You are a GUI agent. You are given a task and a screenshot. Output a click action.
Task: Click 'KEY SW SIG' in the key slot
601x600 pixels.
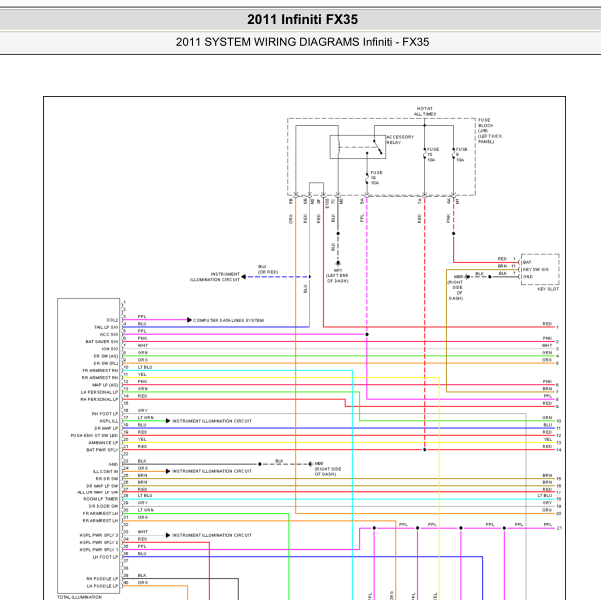pyautogui.click(x=535, y=270)
